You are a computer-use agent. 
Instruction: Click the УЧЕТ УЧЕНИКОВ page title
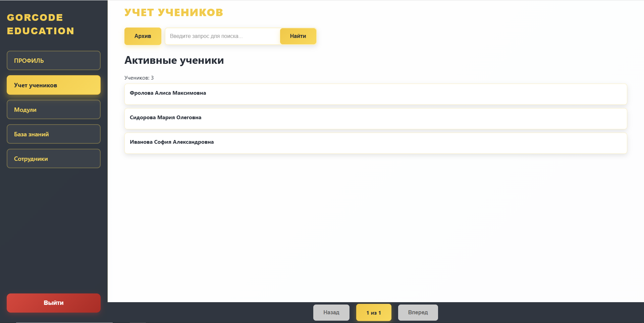[x=173, y=12]
